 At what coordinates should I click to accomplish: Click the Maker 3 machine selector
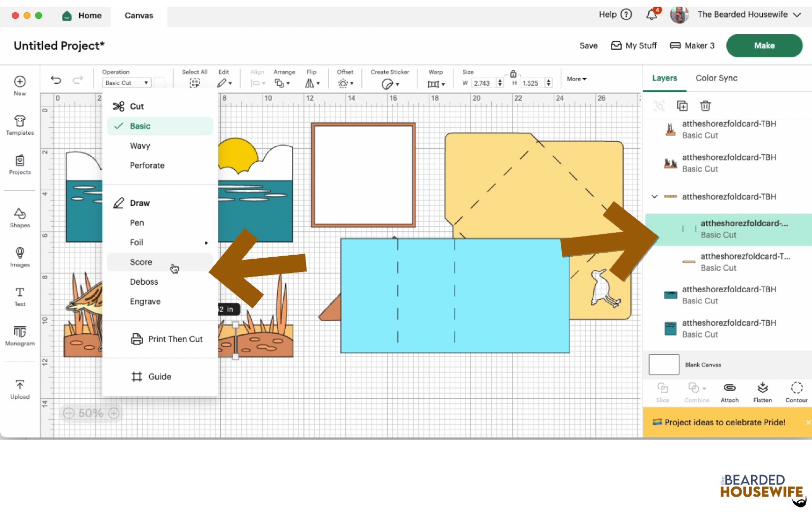[x=692, y=46]
